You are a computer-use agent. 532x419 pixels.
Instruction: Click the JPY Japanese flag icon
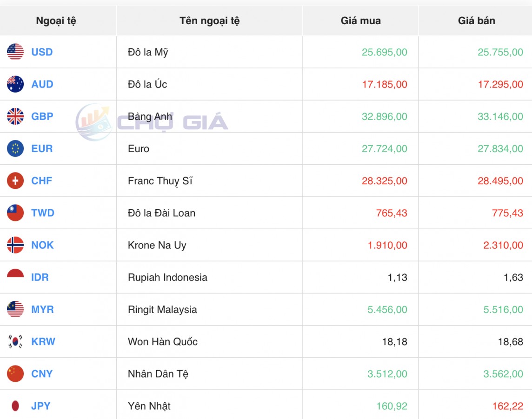(14, 406)
